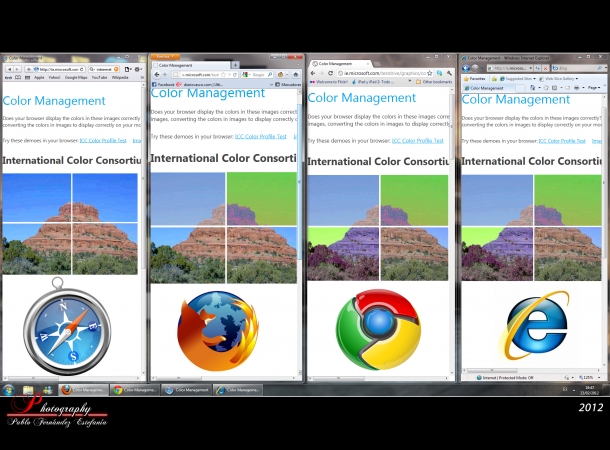Screen dimensions: 610x450
Task: Click the large Chrome logo image
Action: [378, 329]
